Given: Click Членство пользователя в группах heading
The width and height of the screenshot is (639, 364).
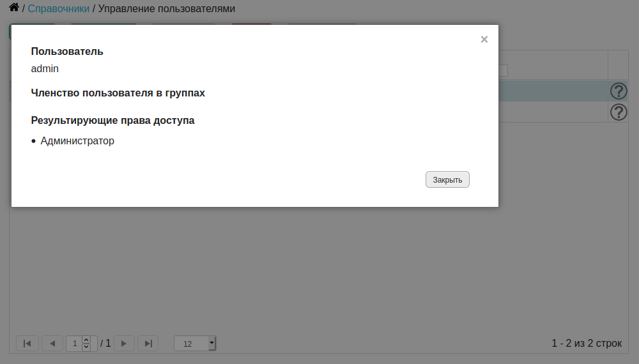Looking at the screenshot, I should point(118,93).
